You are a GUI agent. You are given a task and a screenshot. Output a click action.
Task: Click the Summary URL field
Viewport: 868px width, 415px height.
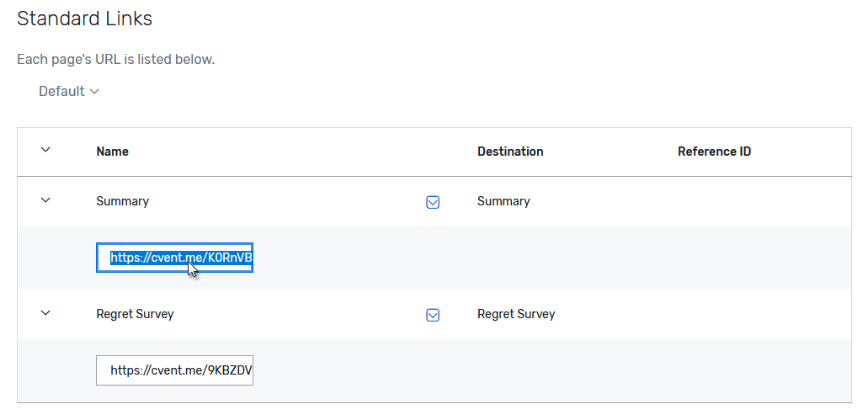coord(175,258)
